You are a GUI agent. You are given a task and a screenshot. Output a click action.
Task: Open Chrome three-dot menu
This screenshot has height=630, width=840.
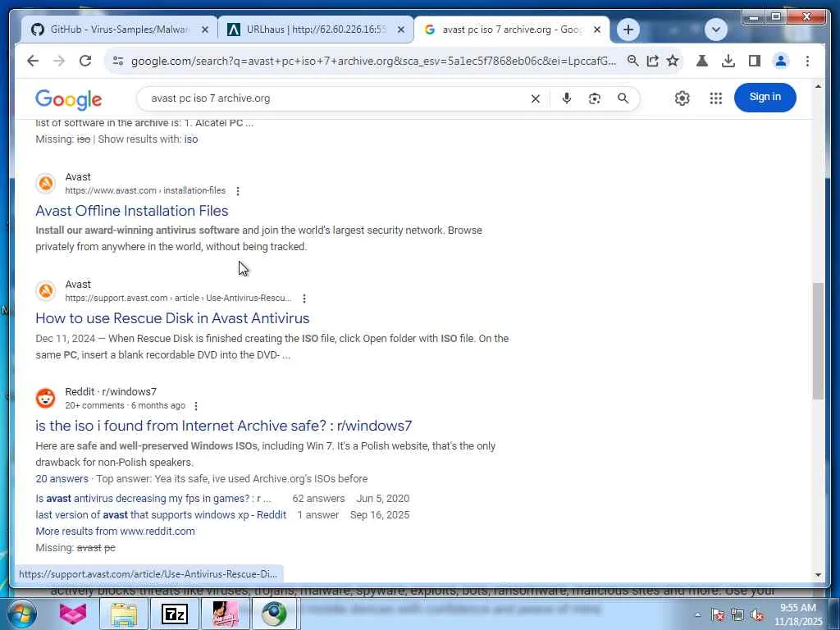click(x=807, y=61)
